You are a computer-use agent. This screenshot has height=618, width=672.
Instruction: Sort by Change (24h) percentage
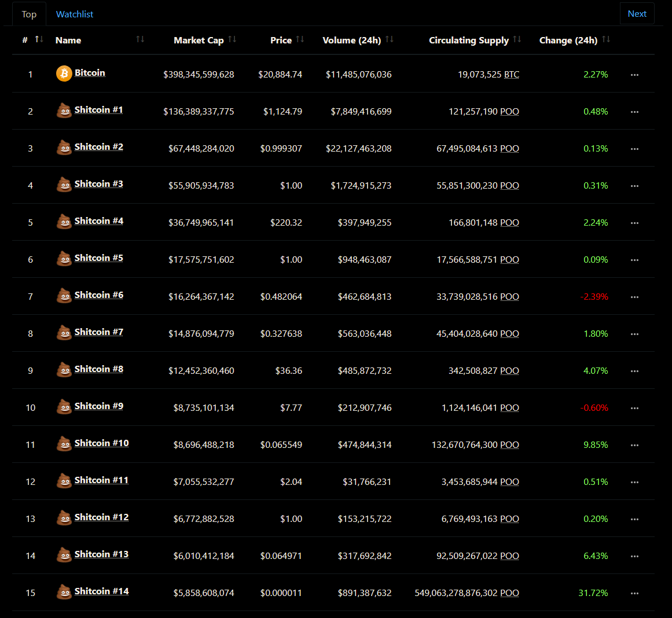coord(606,39)
